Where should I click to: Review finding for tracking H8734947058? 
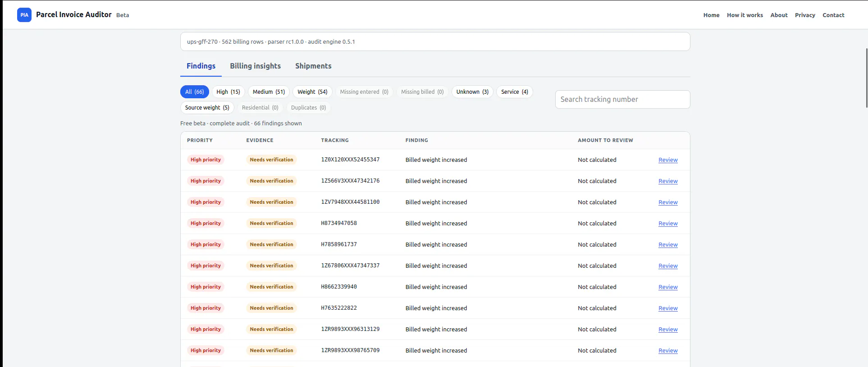(x=668, y=224)
